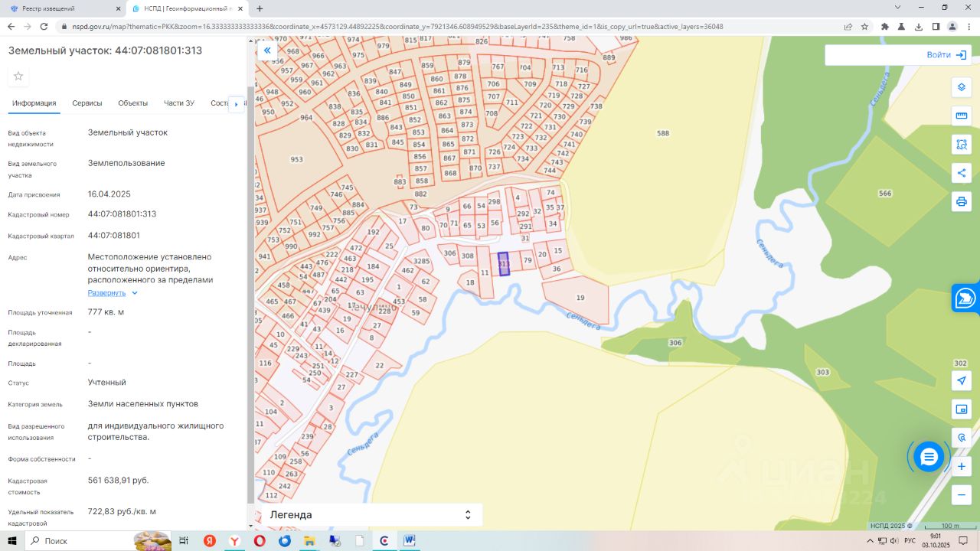
Task: Print the map
Action: coord(962,201)
